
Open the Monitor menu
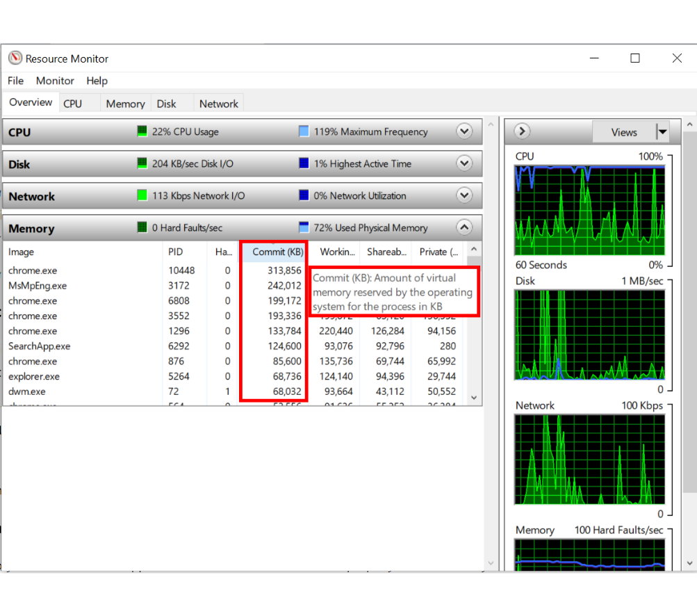coord(55,81)
